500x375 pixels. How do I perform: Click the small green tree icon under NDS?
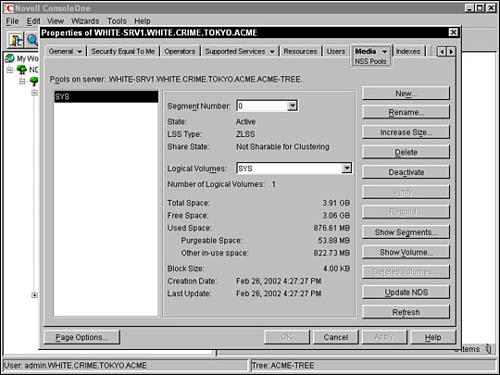tap(34, 81)
